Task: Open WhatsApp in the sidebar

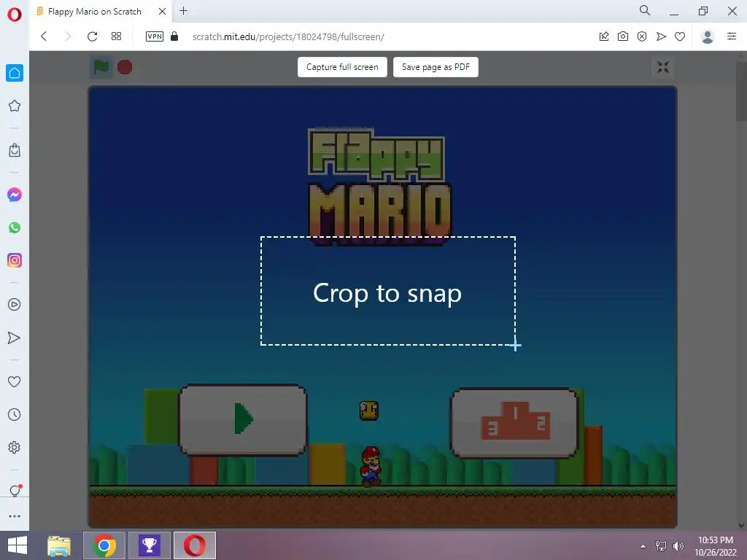Action: pos(15,227)
